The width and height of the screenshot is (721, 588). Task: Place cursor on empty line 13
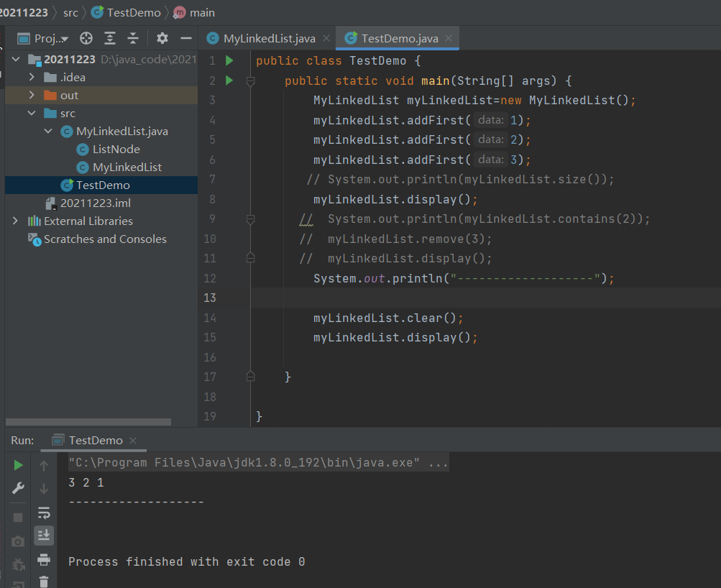tap(485, 298)
